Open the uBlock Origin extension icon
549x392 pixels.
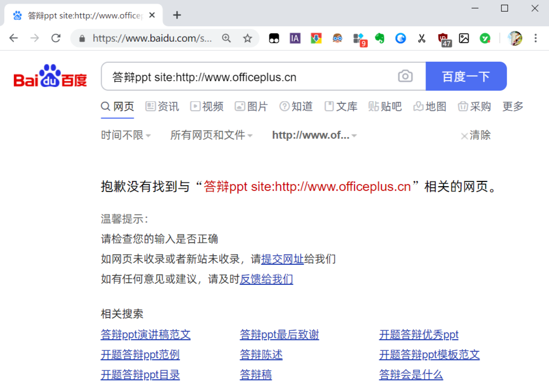(x=444, y=38)
